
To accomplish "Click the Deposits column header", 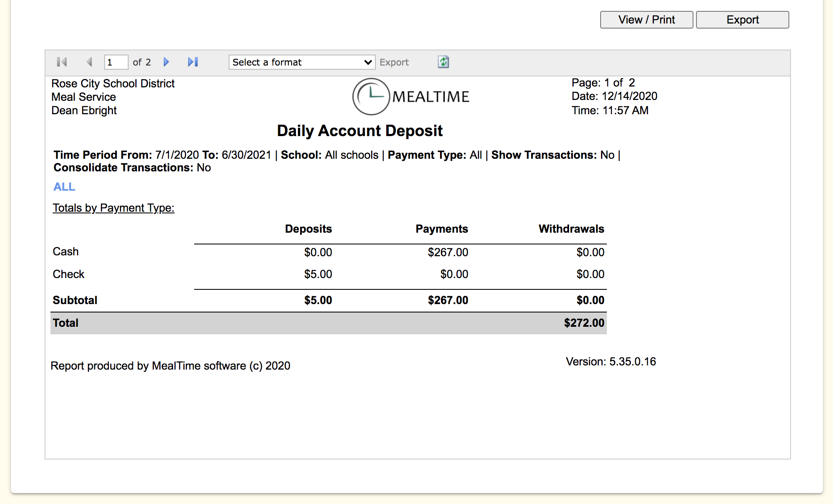I will click(x=308, y=229).
